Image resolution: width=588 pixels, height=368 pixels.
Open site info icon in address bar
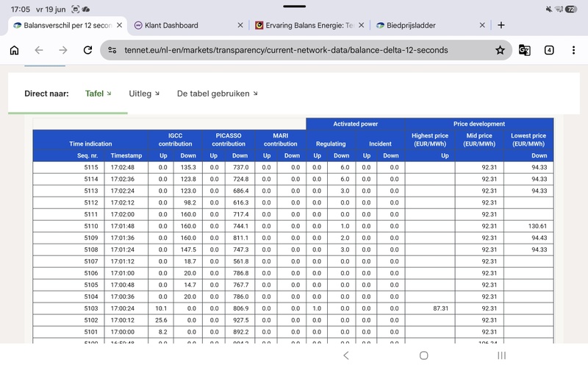point(112,50)
